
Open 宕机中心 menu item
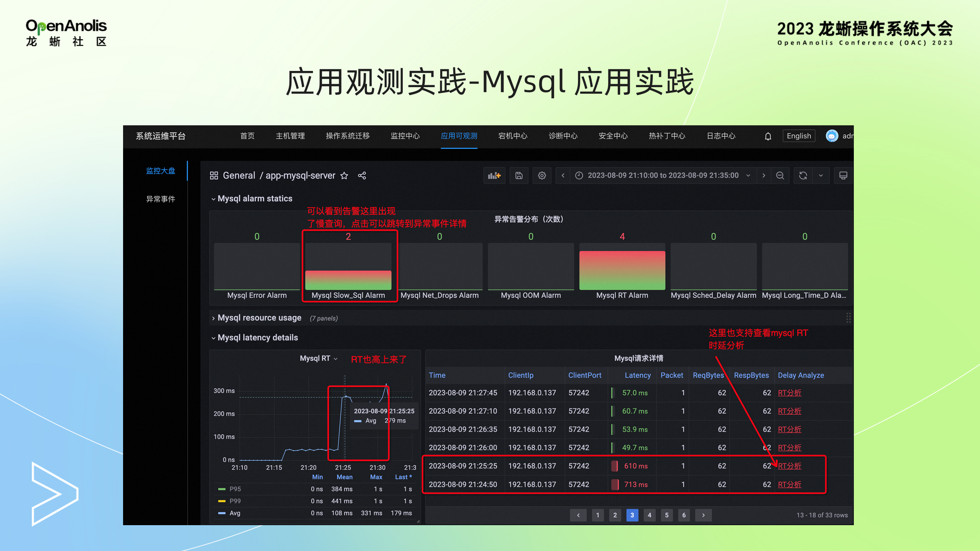(513, 136)
